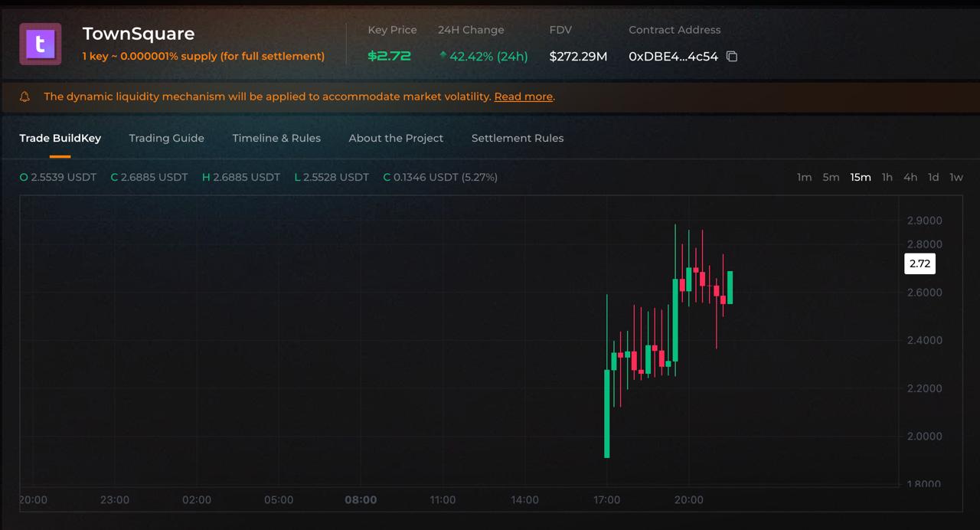
Task: Click the 42.42% (24h) change value
Action: click(488, 56)
